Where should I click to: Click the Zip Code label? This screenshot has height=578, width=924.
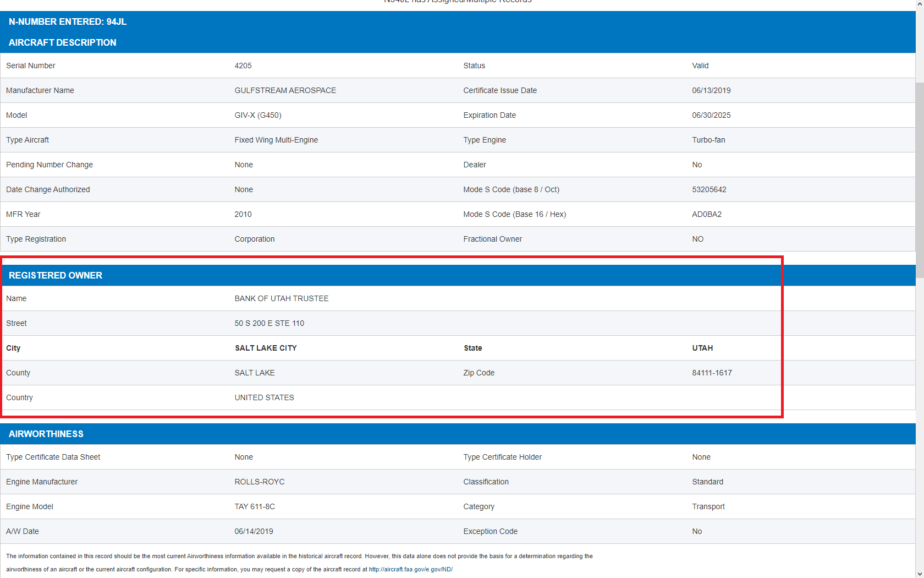point(479,373)
